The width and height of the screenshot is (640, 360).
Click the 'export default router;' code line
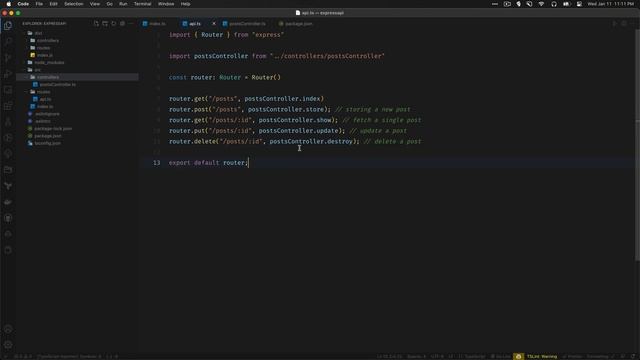coord(208,162)
